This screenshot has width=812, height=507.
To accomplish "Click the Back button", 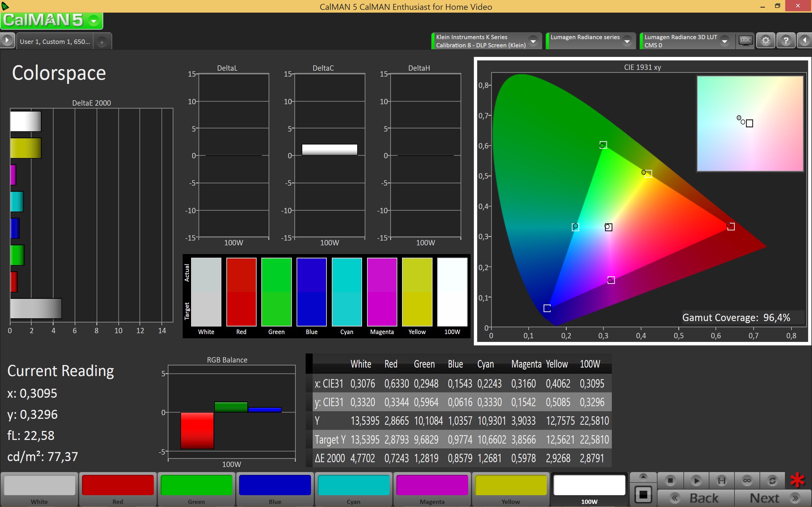I will [696, 498].
